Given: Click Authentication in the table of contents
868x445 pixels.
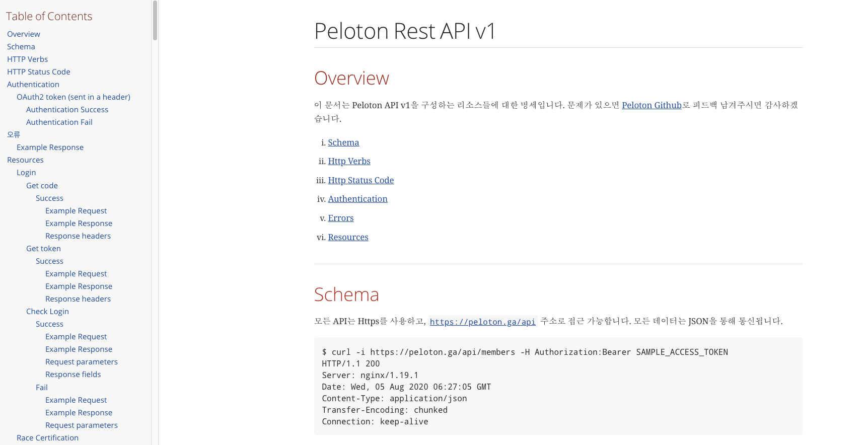Looking at the screenshot, I should [33, 84].
